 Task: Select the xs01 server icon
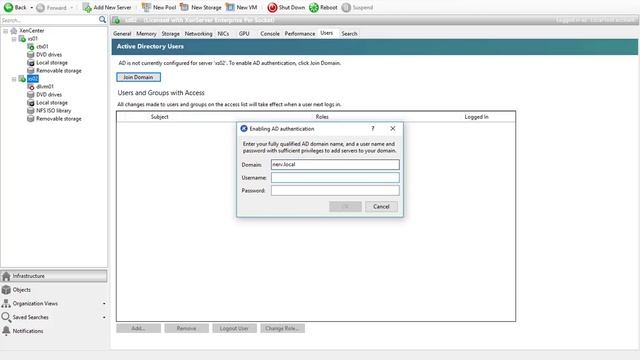(x=22, y=39)
